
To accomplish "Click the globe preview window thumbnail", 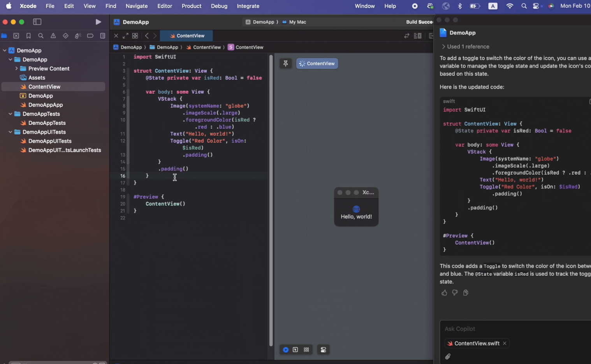I will pyautogui.click(x=356, y=206).
